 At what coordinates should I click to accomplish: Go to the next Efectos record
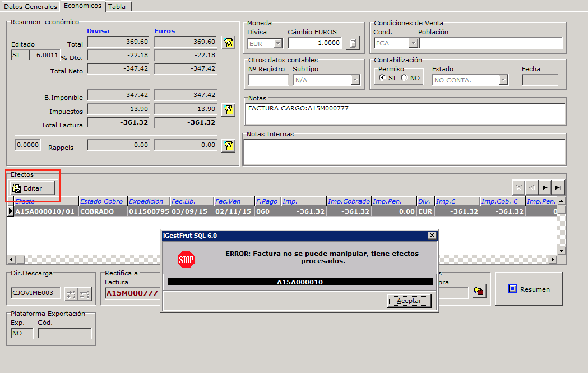pyautogui.click(x=545, y=187)
